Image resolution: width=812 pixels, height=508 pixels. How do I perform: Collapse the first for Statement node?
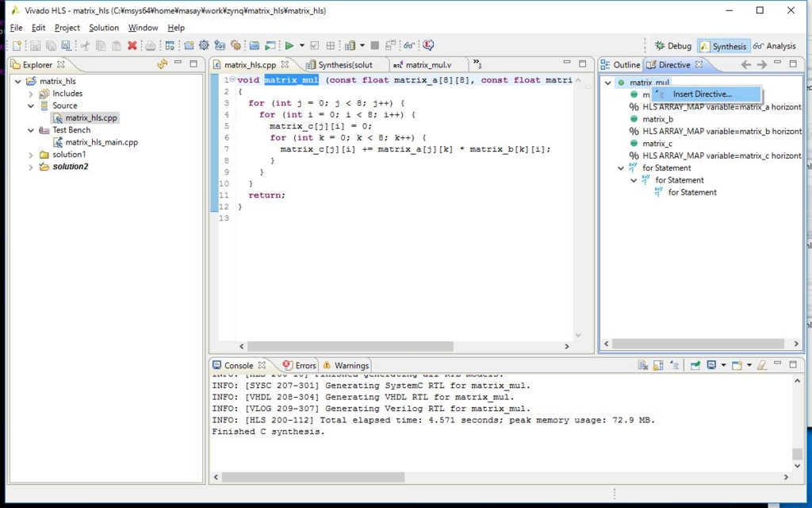tap(621, 168)
